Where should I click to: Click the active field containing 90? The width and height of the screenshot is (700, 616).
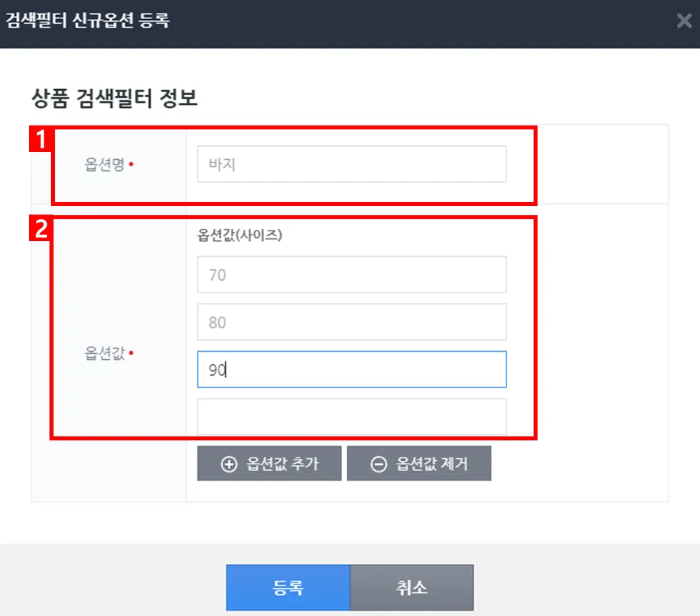pyautogui.click(x=351, y=370)
